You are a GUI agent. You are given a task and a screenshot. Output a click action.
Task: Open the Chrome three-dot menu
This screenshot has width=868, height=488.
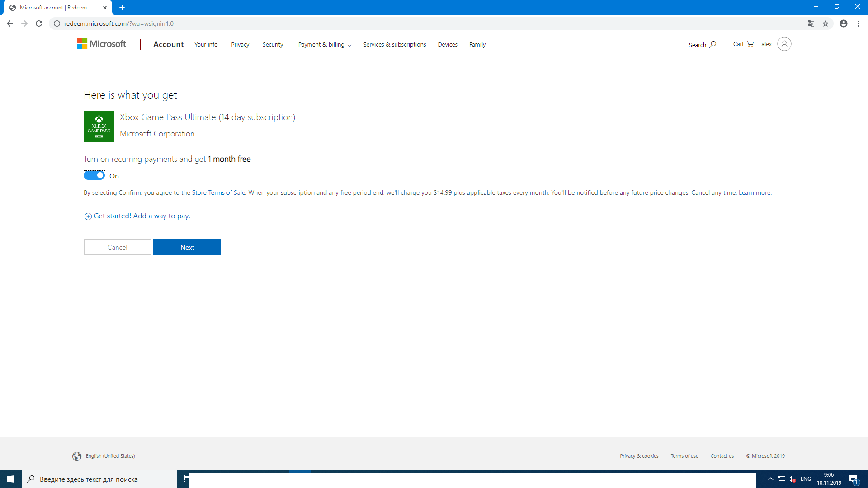[x=858, y=23]
